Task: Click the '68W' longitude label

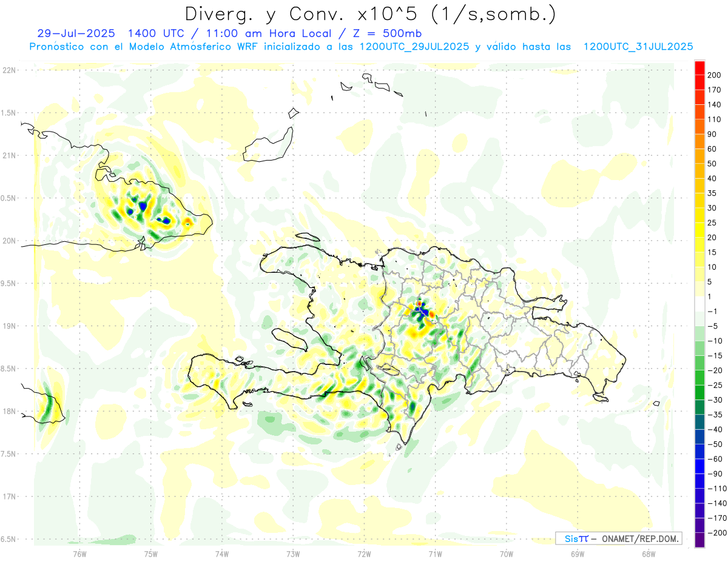Action: pos(649,553)
